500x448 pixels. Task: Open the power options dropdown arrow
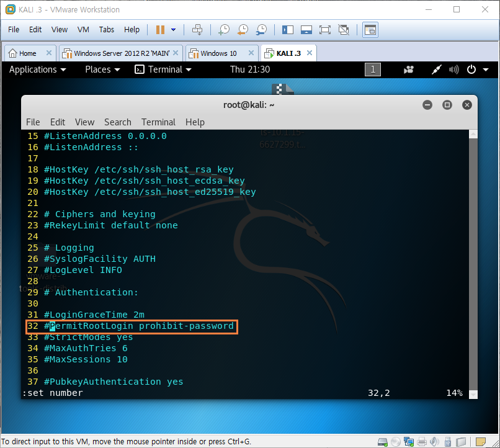(x=174, y=30)
